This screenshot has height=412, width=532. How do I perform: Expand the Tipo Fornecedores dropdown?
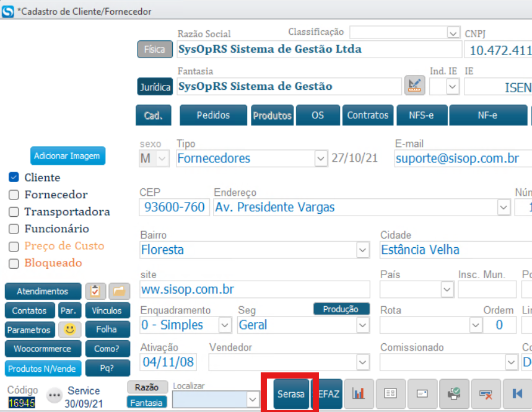point(320,159)
